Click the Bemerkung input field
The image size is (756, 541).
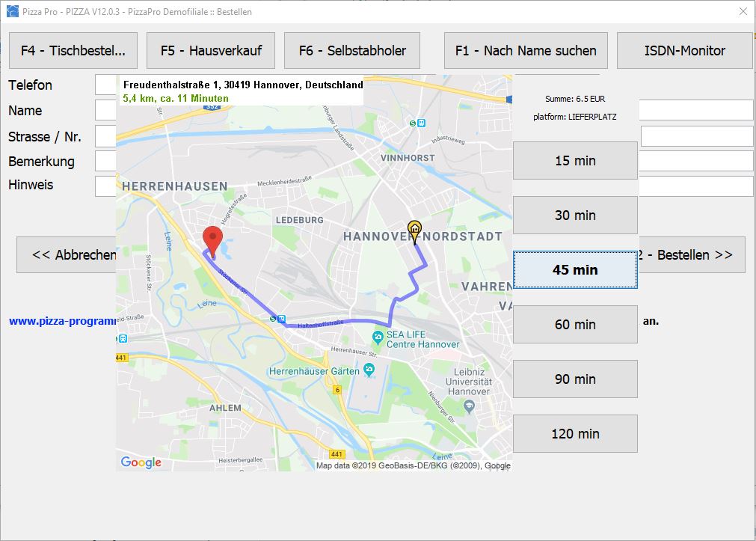[x=105, y=161]
